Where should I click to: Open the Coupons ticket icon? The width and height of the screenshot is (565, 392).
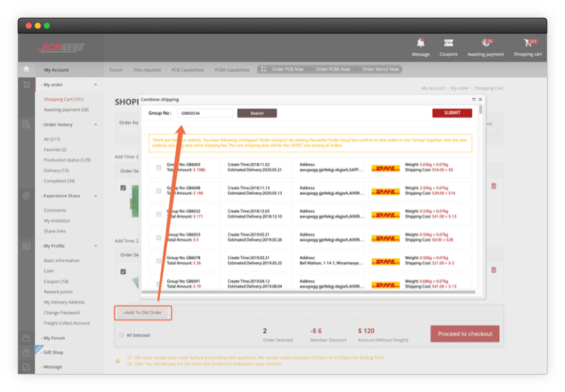coord(448,43)
